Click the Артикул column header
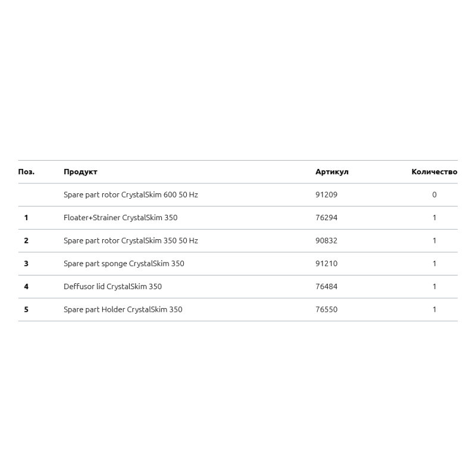Screen dimensions: 476x476 pyautogui.click(x=331, y=172)
